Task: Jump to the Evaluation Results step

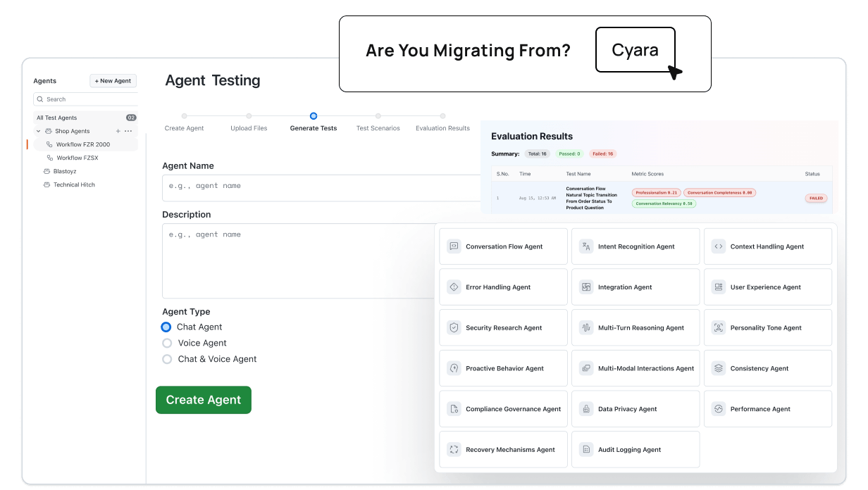Action: coord(442,122)
